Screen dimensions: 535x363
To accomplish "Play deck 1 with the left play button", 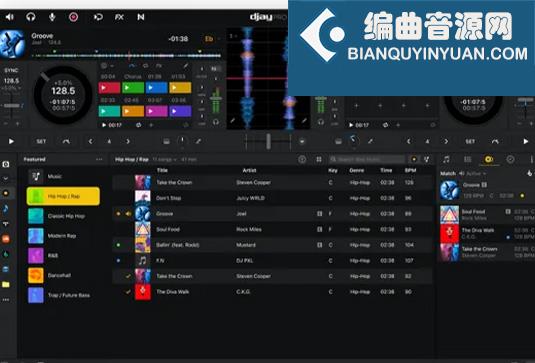I will pyautogui.click(x=11, y=141).
